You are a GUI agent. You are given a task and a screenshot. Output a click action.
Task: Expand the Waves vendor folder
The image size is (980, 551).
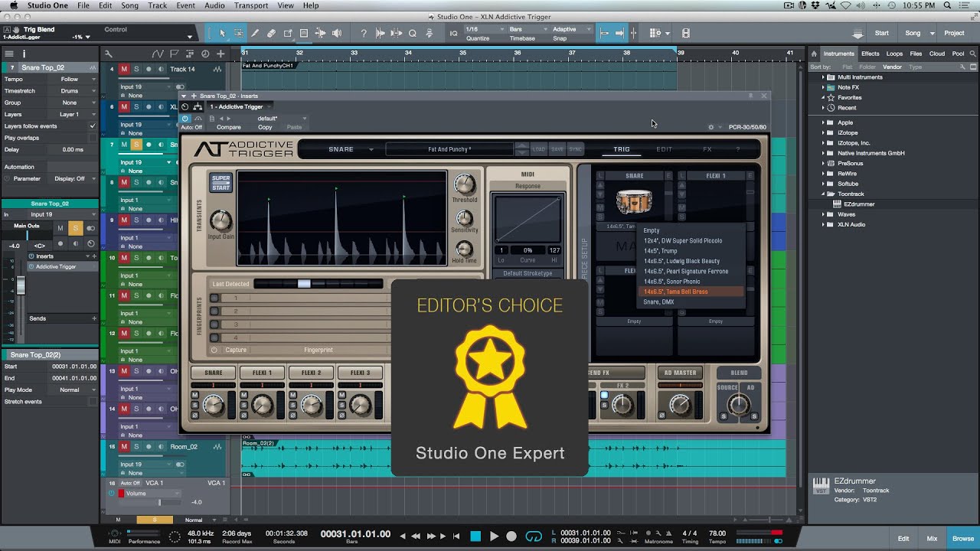[823, 214]
